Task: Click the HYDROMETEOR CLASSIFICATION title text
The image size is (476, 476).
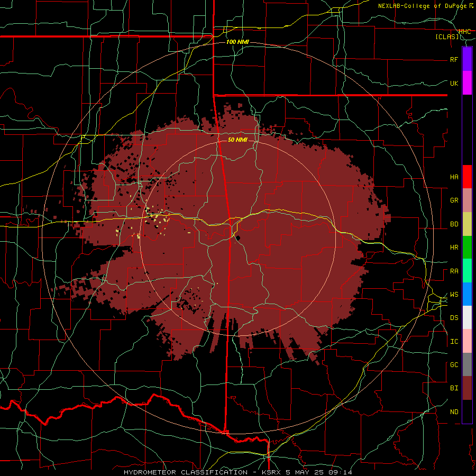Action: [186, 472]
